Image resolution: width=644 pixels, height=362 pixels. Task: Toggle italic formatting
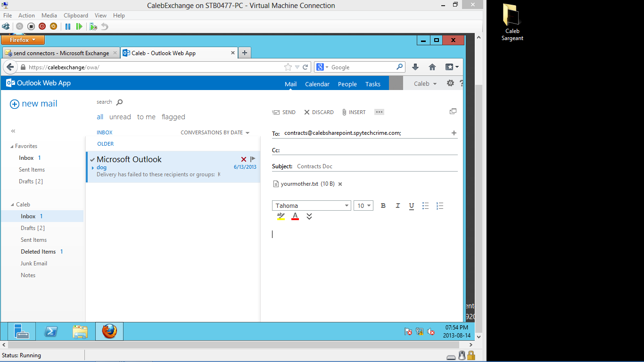coord(397,206)
